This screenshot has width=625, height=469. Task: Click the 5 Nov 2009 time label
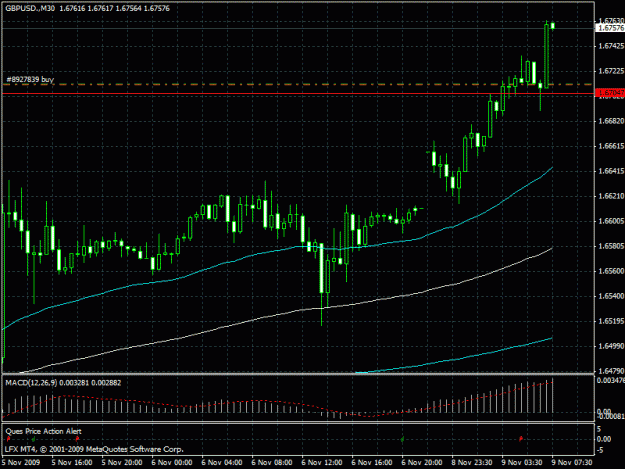click(x=21, y=462)
